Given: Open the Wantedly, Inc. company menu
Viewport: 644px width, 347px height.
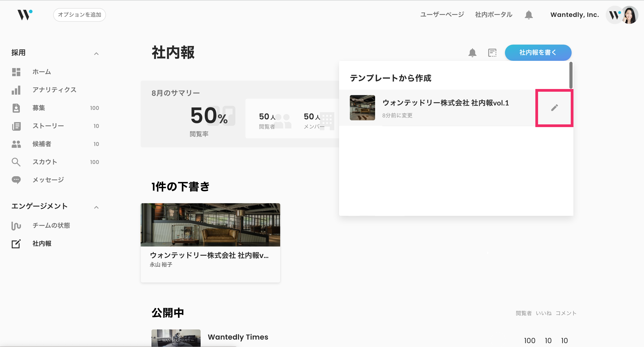Looking at the screenshot, I should (x=575, y=15).
